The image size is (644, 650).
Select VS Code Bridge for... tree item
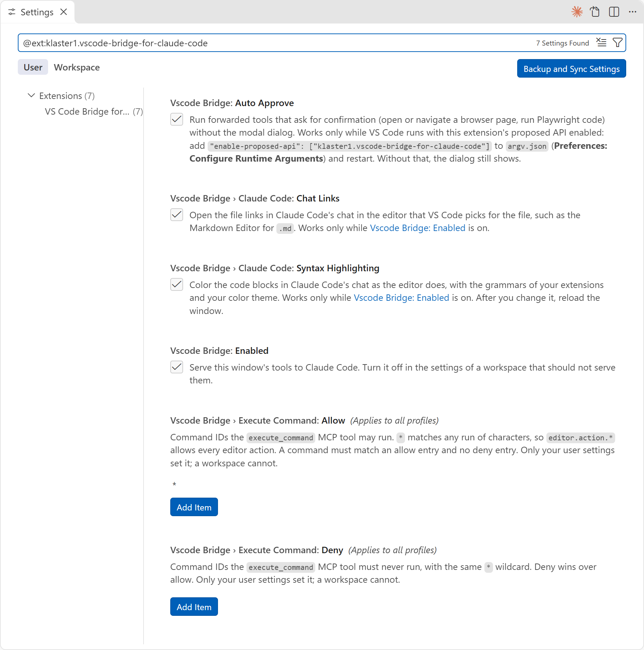(94, 111)
